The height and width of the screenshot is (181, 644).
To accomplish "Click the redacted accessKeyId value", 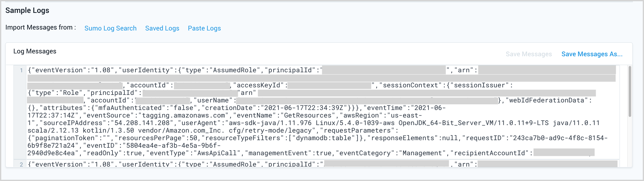I will point(329,85).
